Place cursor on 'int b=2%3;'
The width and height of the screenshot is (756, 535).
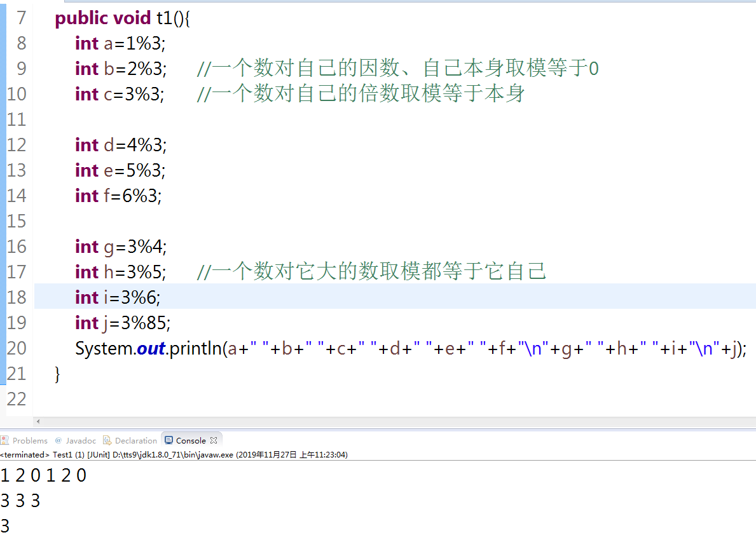pos(121,69)
